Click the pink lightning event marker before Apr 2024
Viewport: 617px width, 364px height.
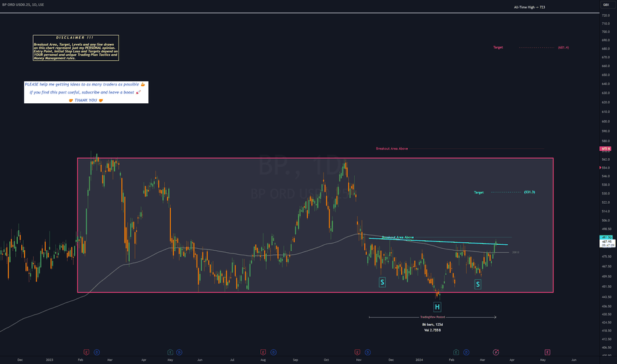[x=496, y=352]
